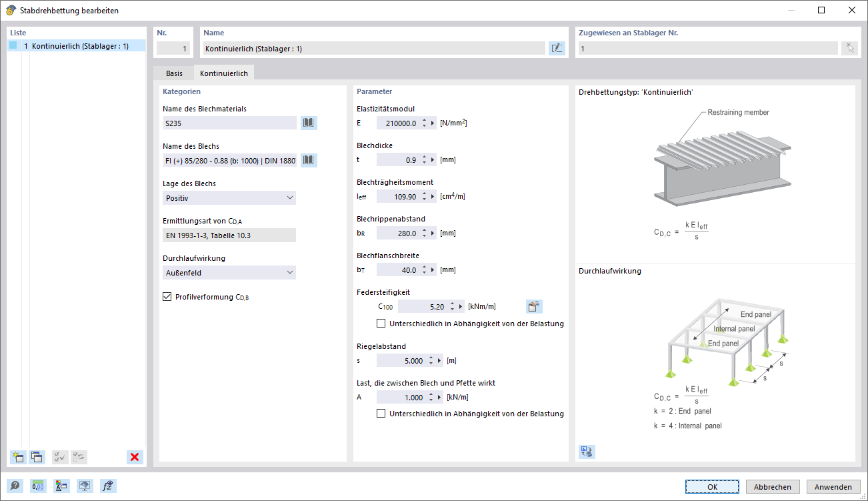Adjust the load A spinner
Image resolution: width=868 pixels, height=501 pixels.
coord(431,397)
